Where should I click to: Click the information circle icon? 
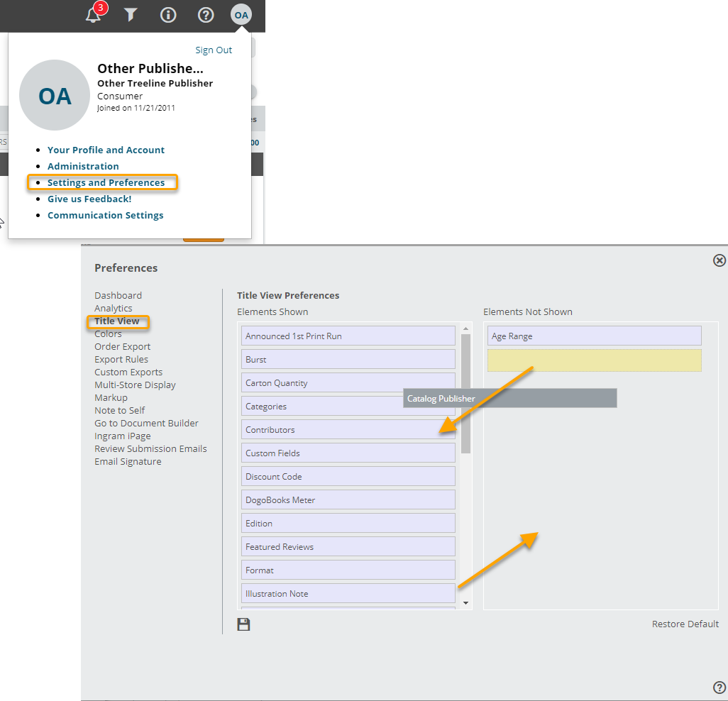(168, 15)
